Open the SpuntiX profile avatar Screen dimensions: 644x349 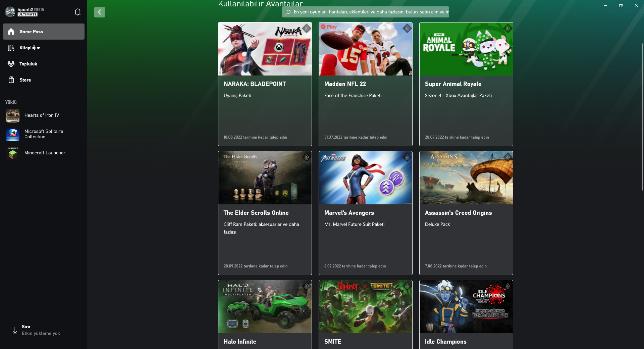[x=10, y=12]
